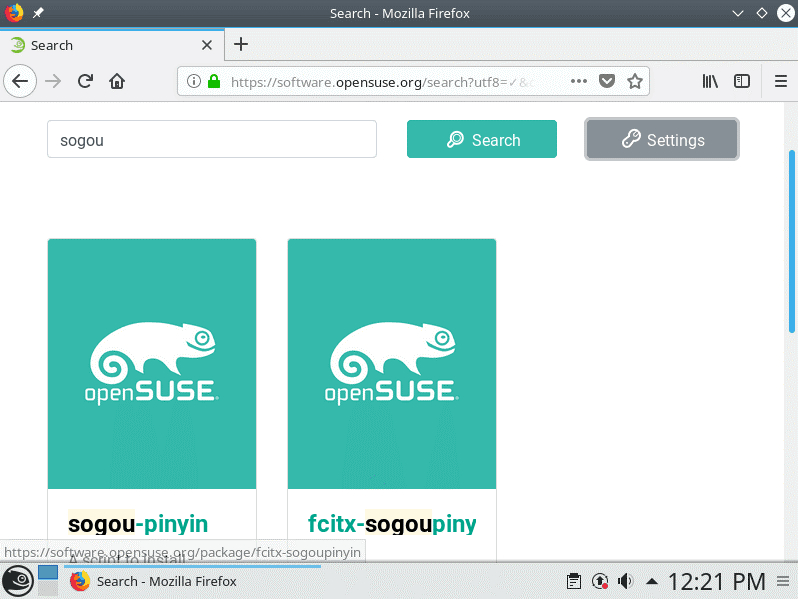Viewport: 798px width, 599px height.
Task: Open the Library bookshelf icon
Action: [x=710, y=81]
